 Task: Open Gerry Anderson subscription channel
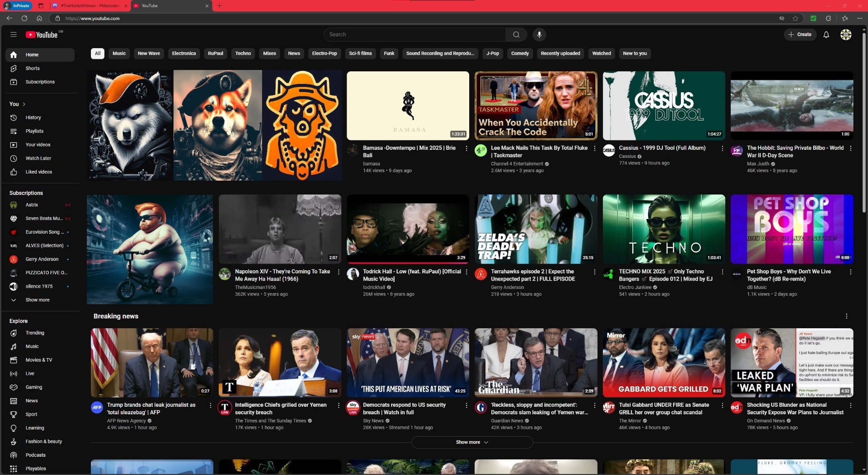(x=40, y=259)
